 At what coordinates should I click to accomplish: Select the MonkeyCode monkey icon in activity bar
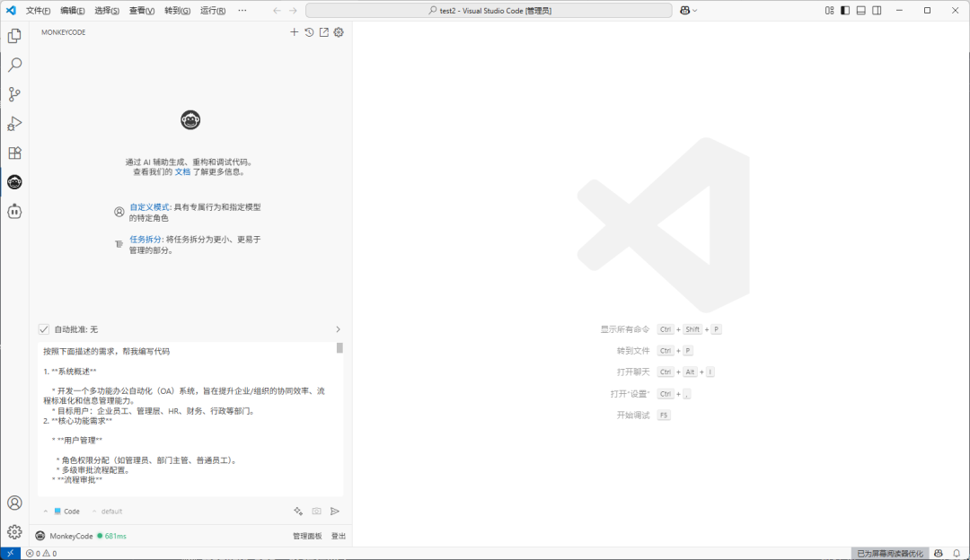[15, 182]
